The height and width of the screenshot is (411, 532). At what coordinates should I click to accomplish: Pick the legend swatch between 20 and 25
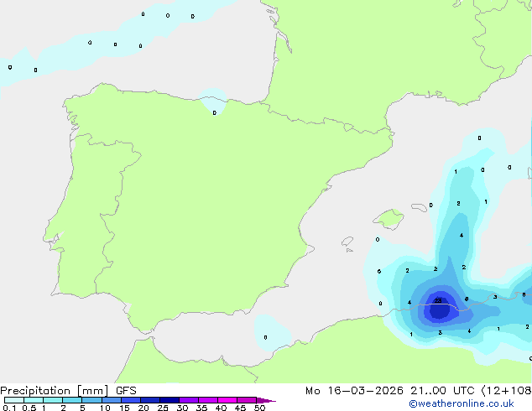pos(150,400)
